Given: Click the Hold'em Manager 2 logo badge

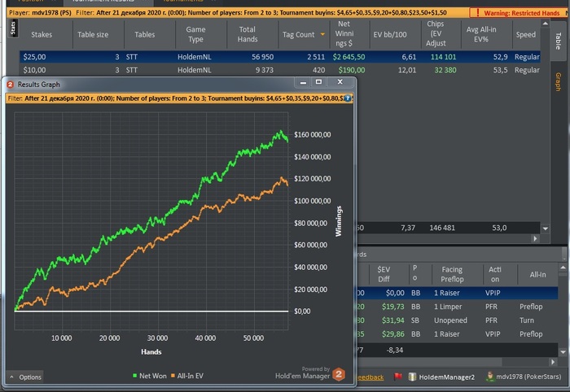Looking at the screenshot, I should (x=339, y=374).
